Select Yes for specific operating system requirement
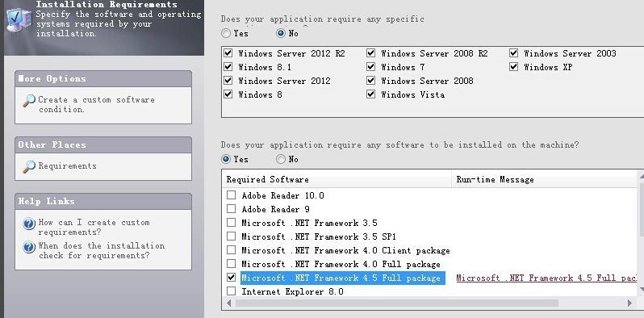Image resolution: width=644 pixels, height=318 pixels. (x=226, y=33)
